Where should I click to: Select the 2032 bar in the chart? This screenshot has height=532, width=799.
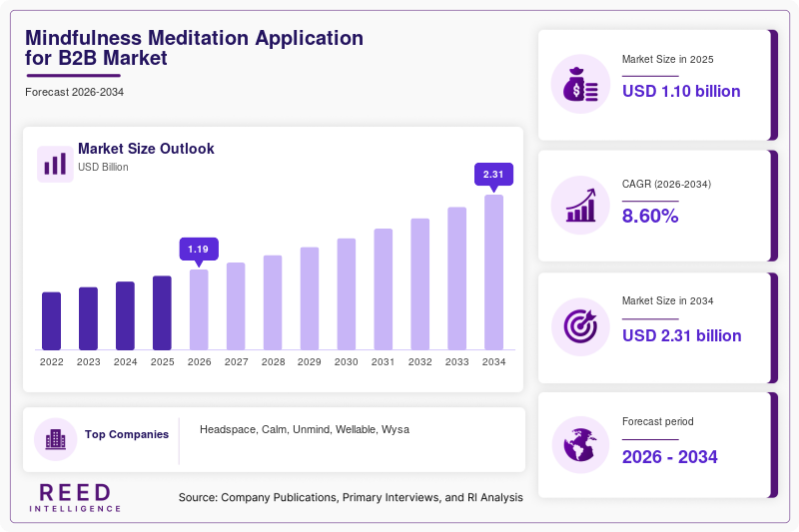point(419,284)
